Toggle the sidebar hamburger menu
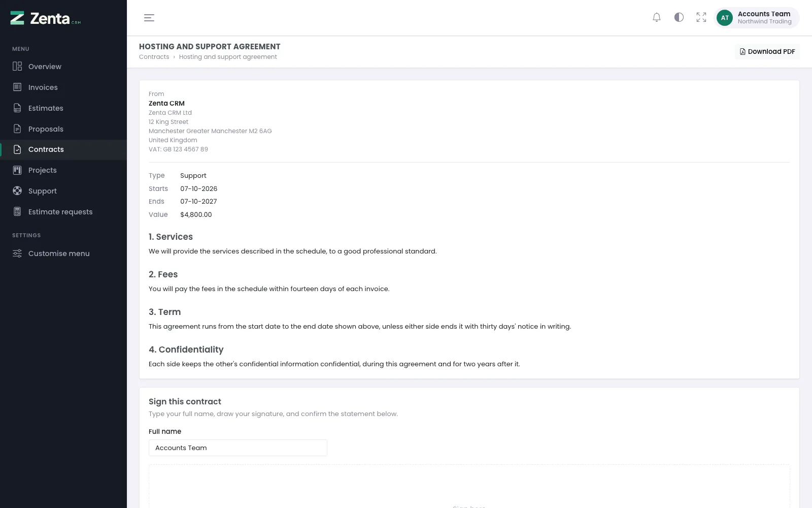Image resolution: width=812 pixels, height=508 pixels. 149,18
